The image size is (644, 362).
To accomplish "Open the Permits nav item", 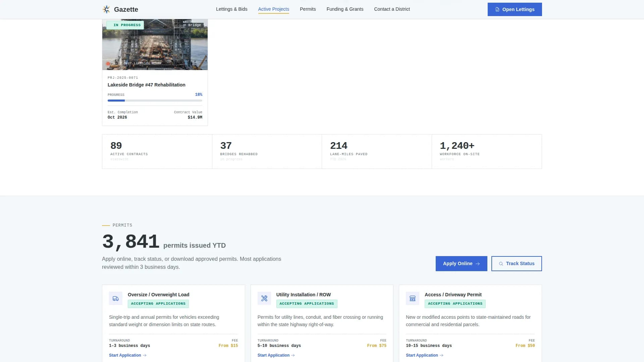I will tap(308, 9).
